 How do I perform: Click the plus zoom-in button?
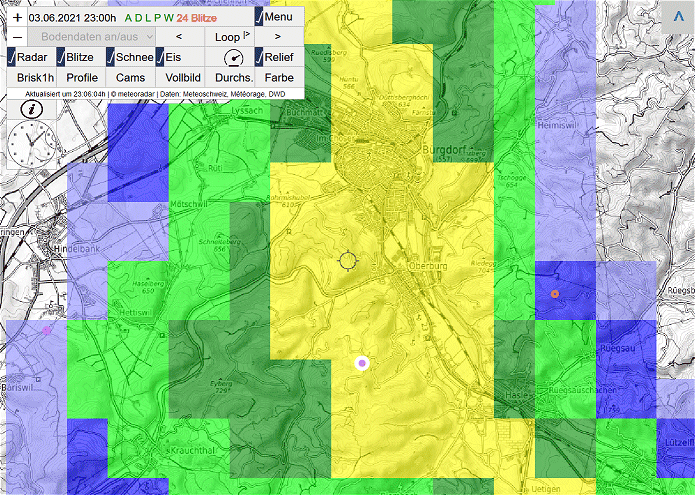point(17,17)
